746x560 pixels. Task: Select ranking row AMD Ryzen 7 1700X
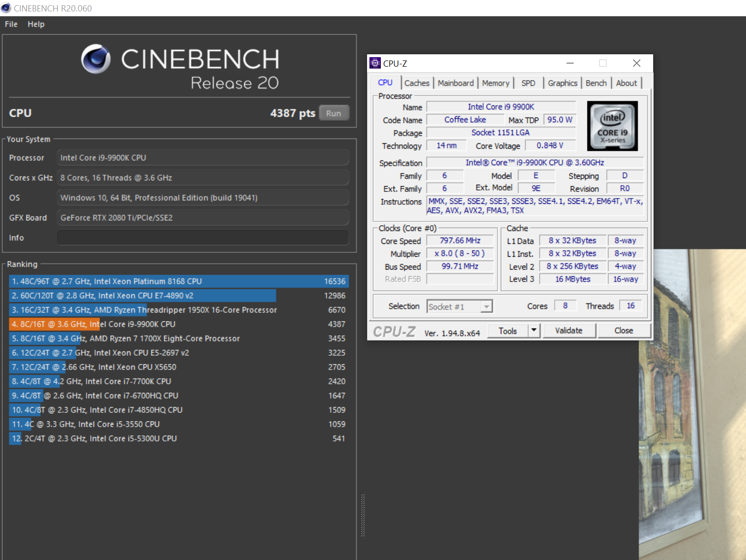click(179, 339)
